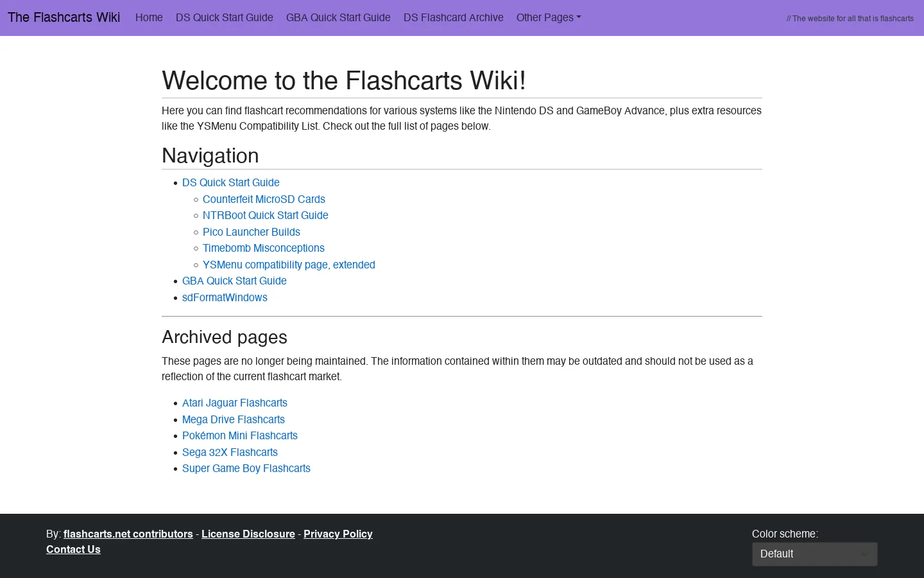This screenshot has height=578, width=924.
Task: Expand the Other Pages dropdown menu
Action: click(x=549, y=17)
